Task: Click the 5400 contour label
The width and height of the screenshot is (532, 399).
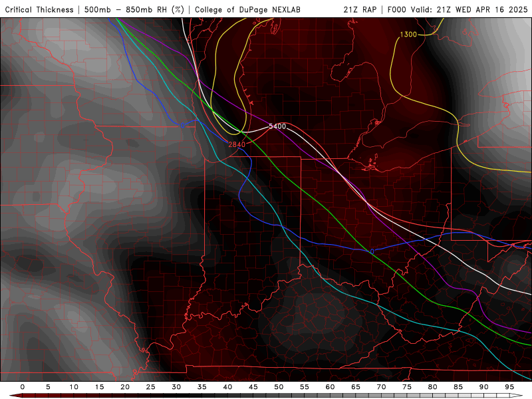Action: click(277, 126)
